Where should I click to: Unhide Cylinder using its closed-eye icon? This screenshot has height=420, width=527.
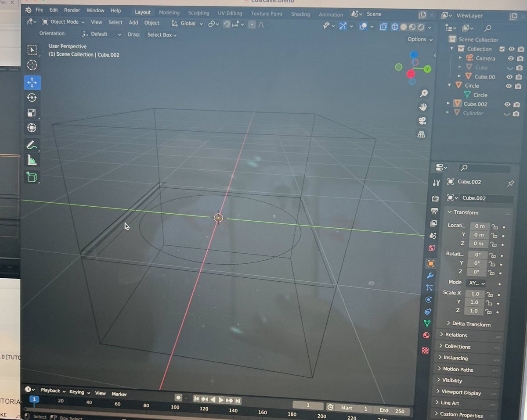506,114
